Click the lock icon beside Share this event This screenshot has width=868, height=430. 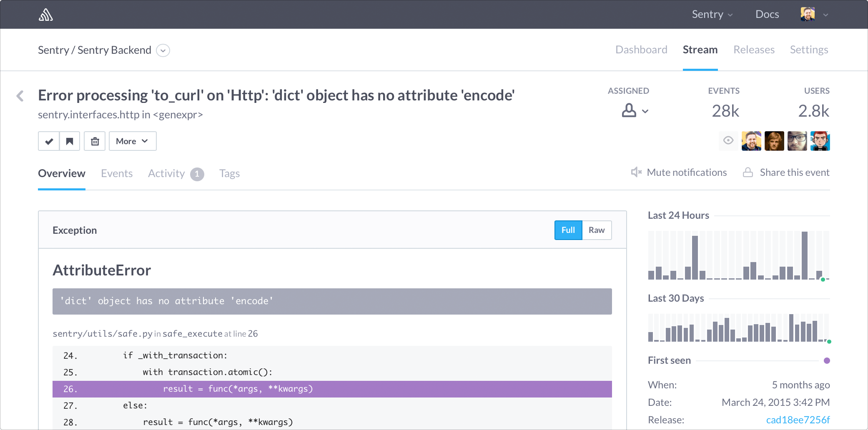(x=748, y=172)
